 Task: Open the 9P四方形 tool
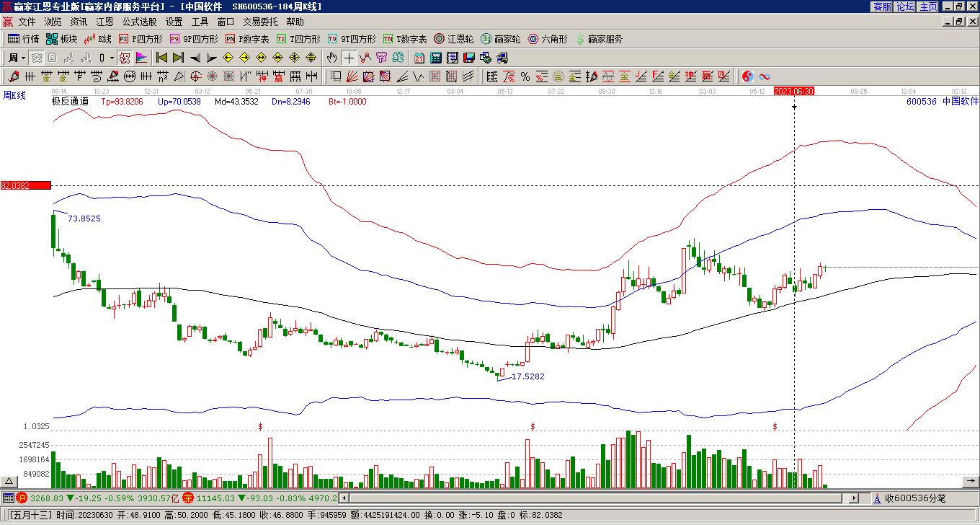click(194, 39)
